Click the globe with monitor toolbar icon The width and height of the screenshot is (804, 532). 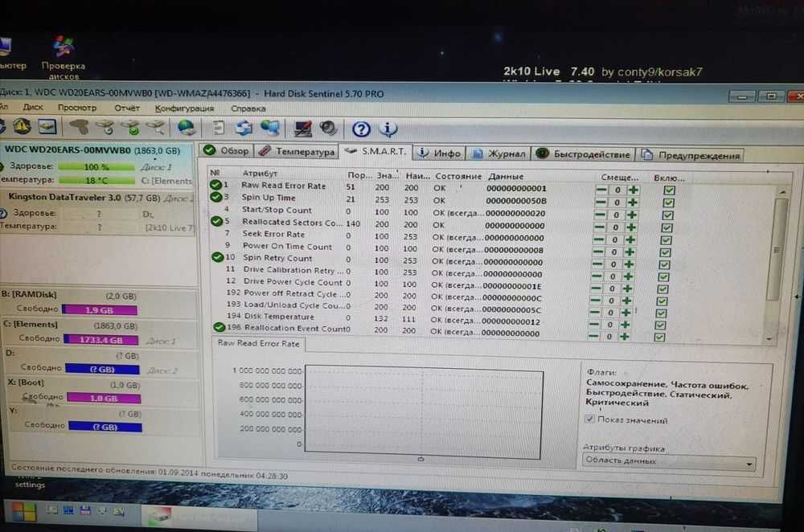click(271, 128)
